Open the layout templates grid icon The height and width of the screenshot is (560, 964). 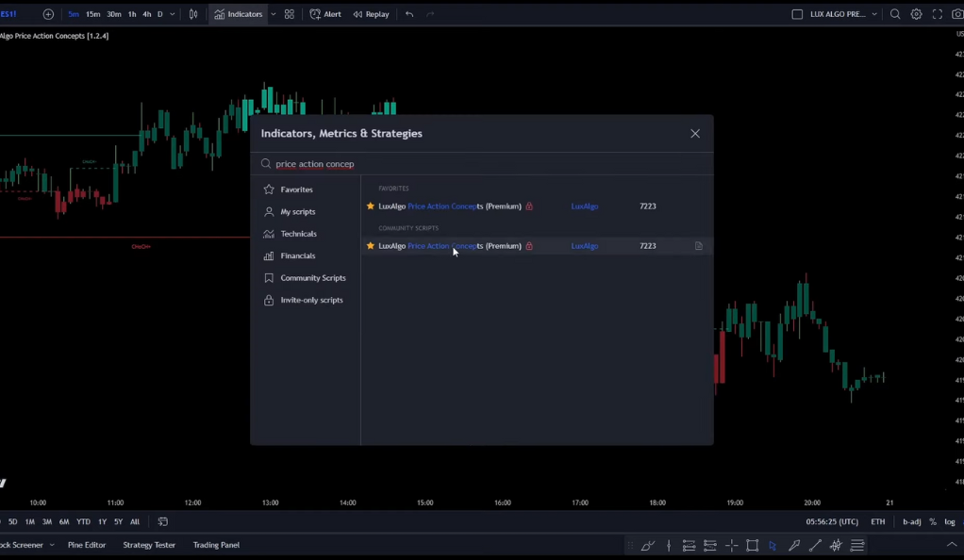tap(289, 14)
